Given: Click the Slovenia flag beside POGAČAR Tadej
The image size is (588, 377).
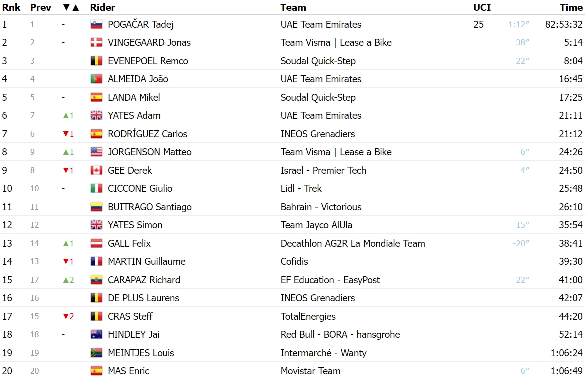Looking at the screenshot, I should tap(97, 25).
